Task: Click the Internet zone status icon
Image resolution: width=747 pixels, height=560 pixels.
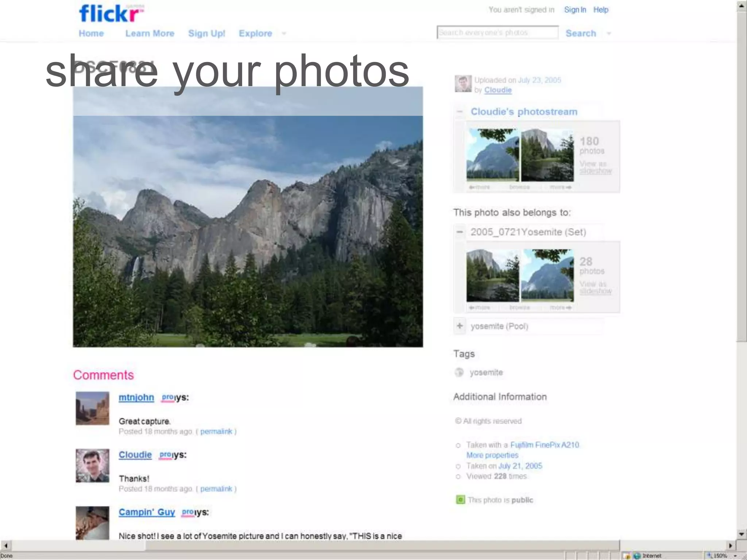Action: click(x=637, y=556)
